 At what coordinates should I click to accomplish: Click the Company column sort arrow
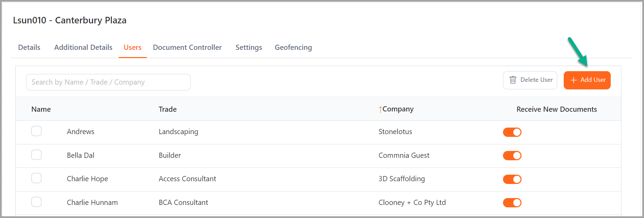pos(380,109)
